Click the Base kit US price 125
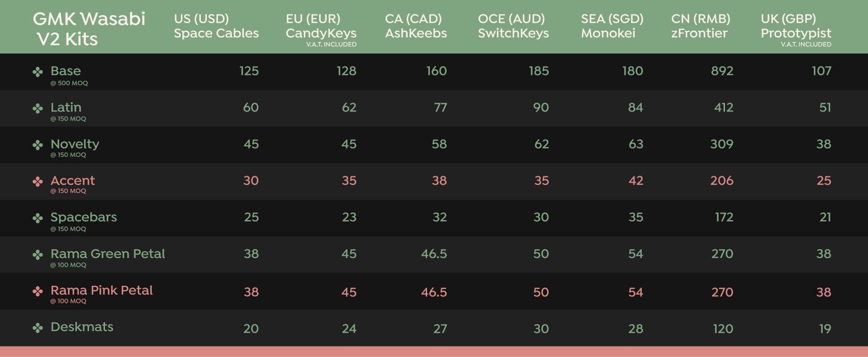This screenshot has height=357, width=868. [x=249, y=71]
